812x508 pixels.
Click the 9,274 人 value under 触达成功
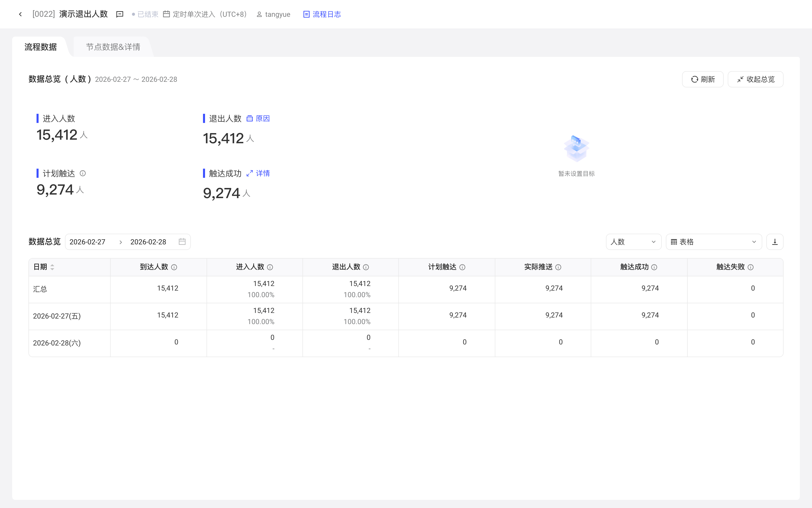[227, 193]
